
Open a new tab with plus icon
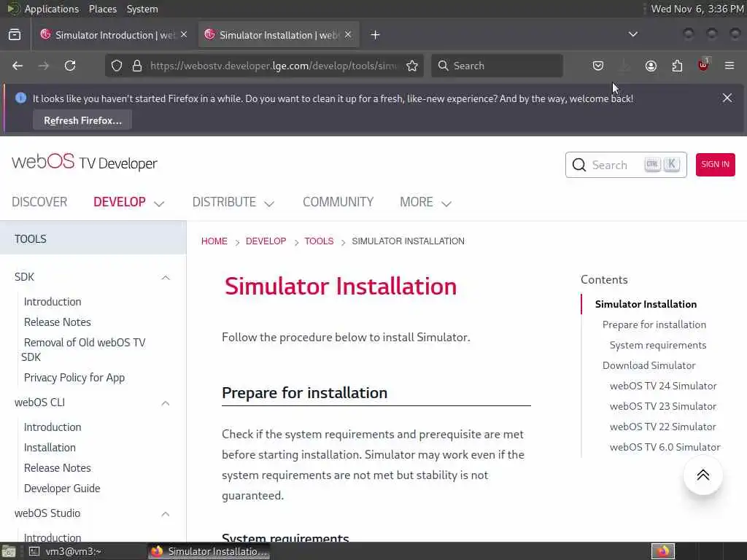(375, 35)
